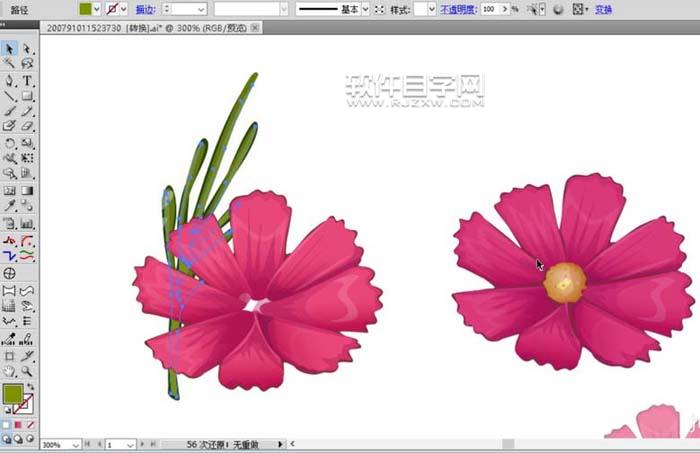Expand the zoom level 300% dropdown
Viewport: 700px width, 453px height.
(74, 444)
